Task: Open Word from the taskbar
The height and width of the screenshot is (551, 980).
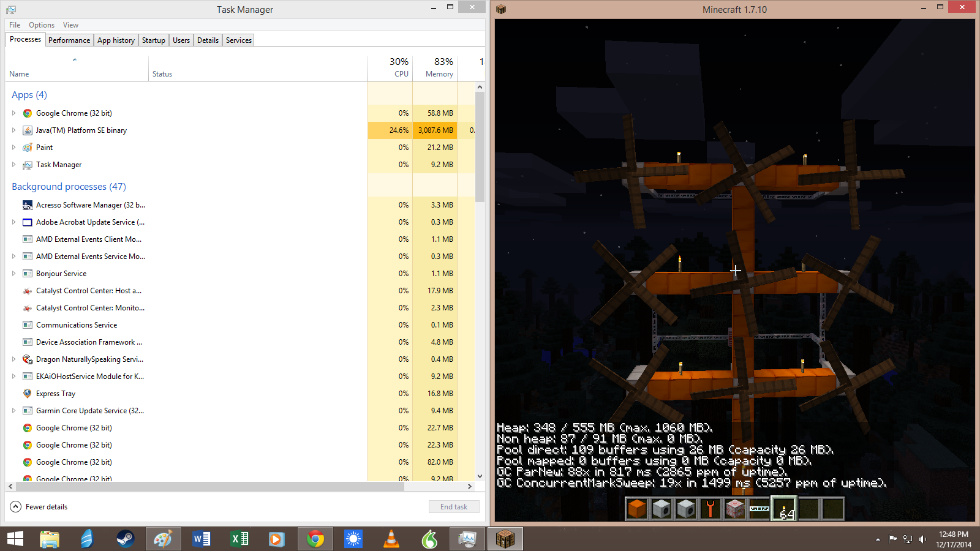Action: point(201,539)
